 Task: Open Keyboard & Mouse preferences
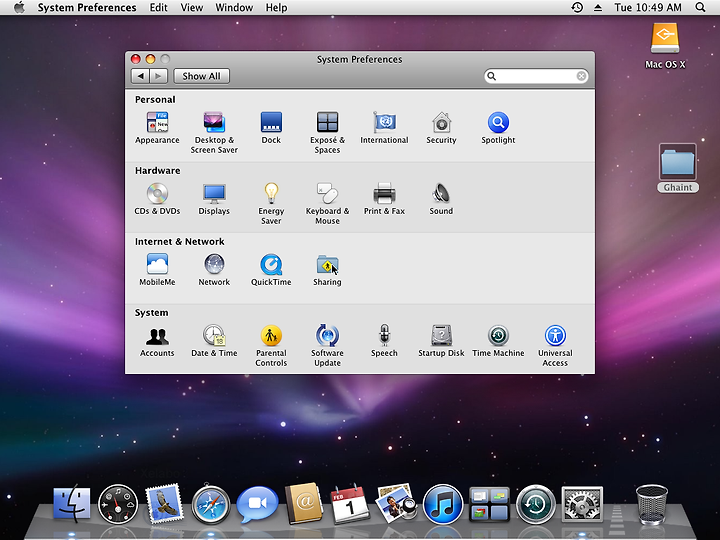click(x=327, y=203)
